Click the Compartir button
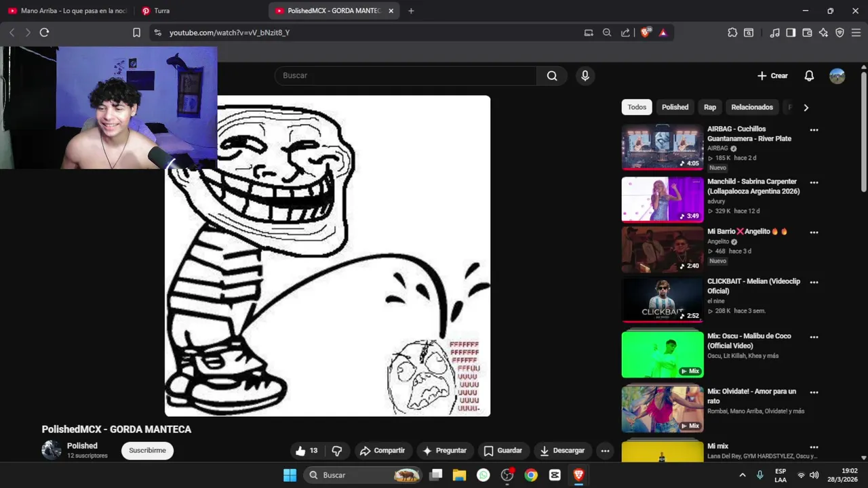Viewport: 868px width, 488px height. [382, 451]
